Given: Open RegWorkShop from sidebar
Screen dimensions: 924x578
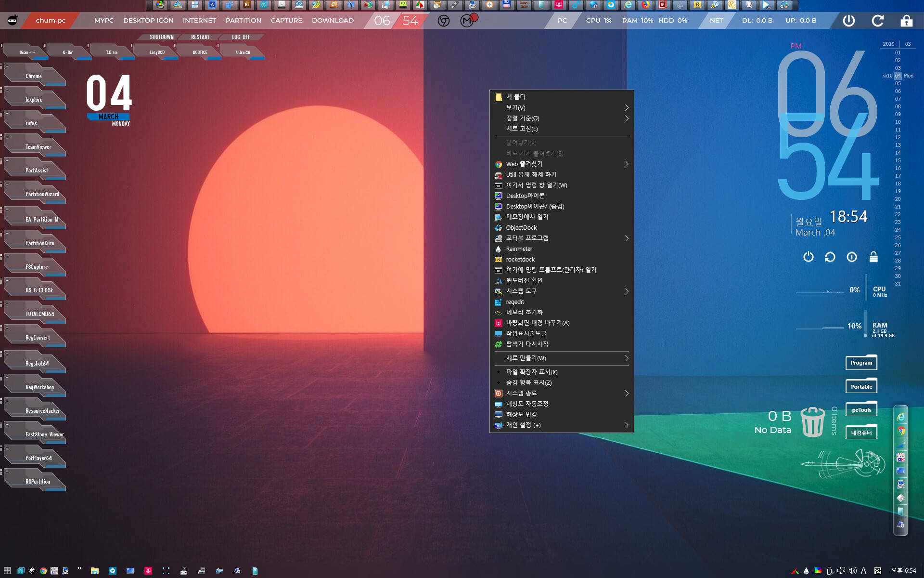Looking at the screenshot, I should tap(37, 386).
